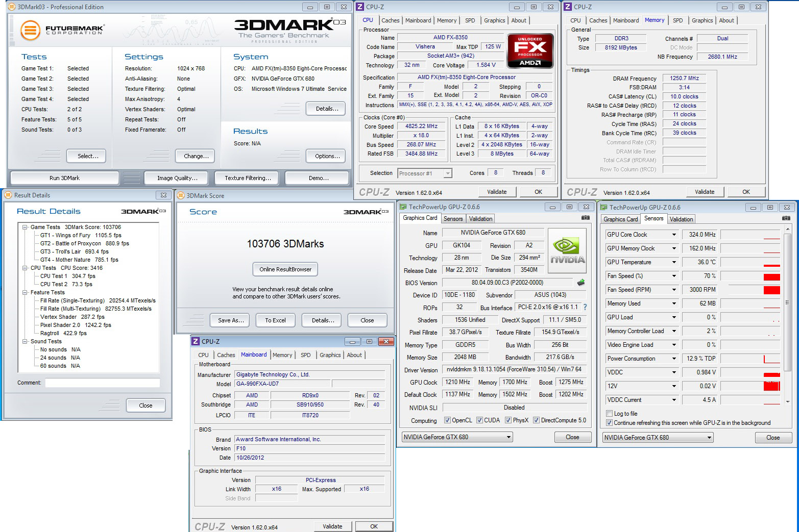Screen dimensions: 799x532
Task: Toggle the CUDA checkbox
Action: point(479,420)
